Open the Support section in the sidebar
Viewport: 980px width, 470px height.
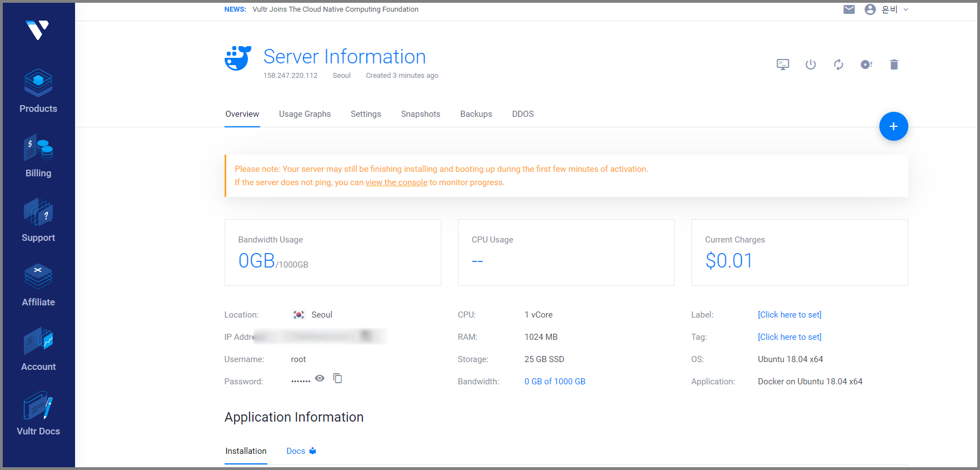(x=38, y=220)
